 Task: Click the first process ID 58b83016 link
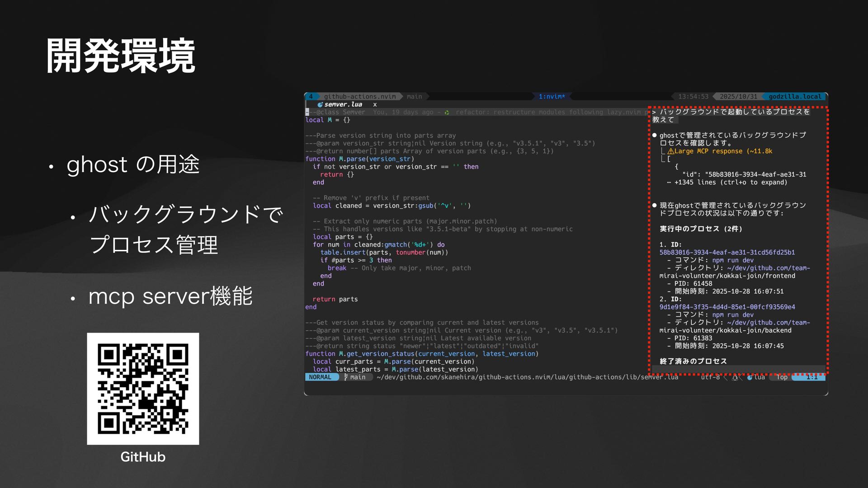[726, 253]
